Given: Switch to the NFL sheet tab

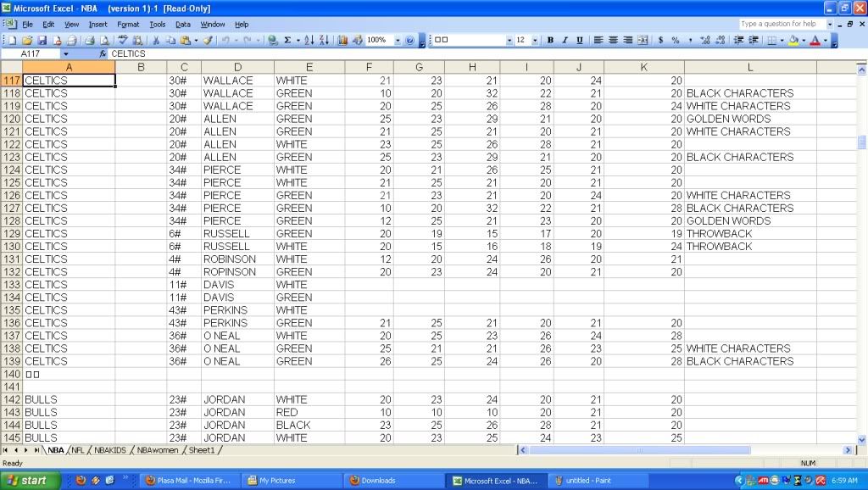Looking at the screenshot, I should pos(78,450).
